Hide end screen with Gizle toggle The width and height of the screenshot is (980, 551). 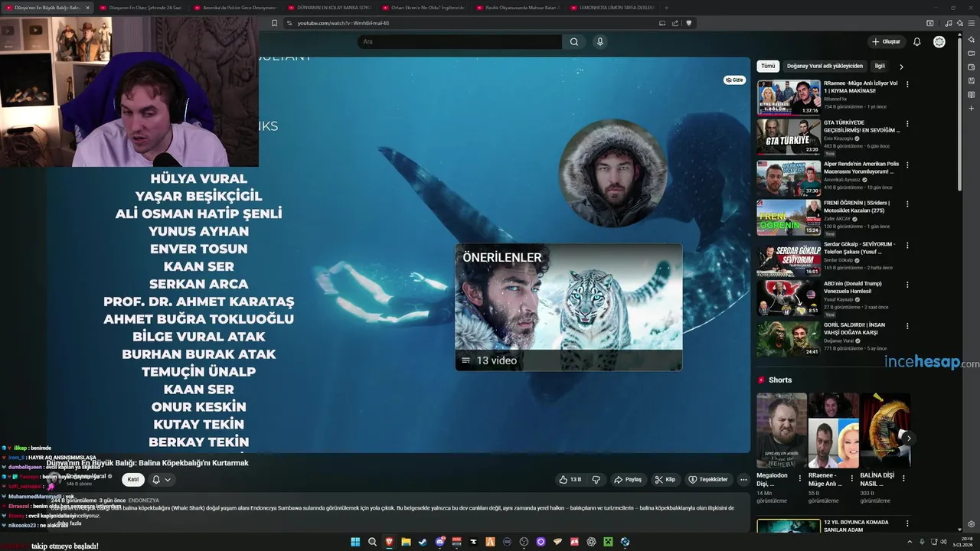click(x=734, y=80)
